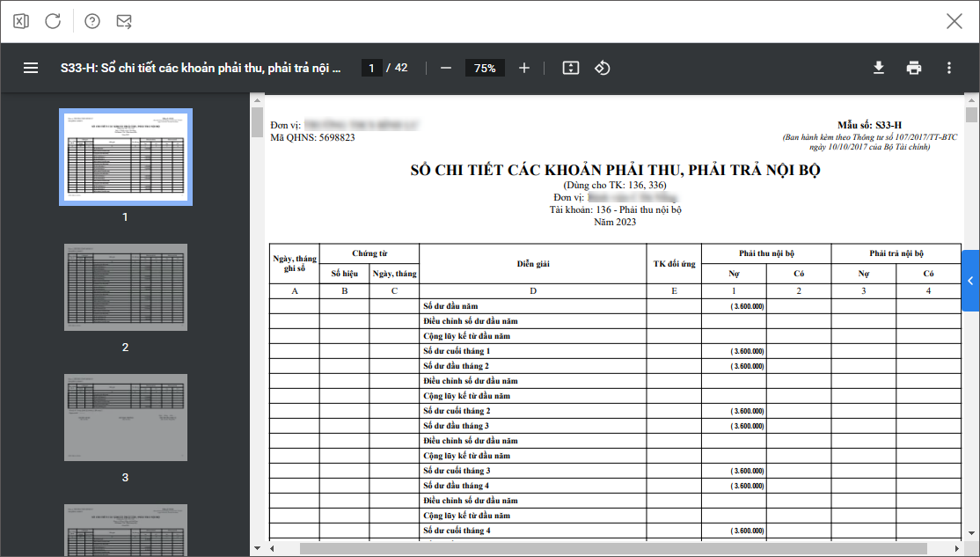The image size is (980, 557).
Task: Export the report to Excel
Action: pos(20,20)
